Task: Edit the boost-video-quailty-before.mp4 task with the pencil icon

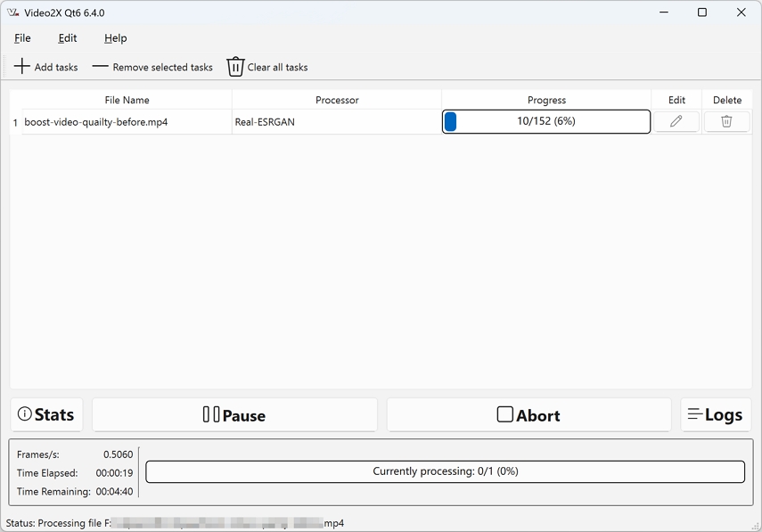Action: pyautogui.click(x=676, y=121)
